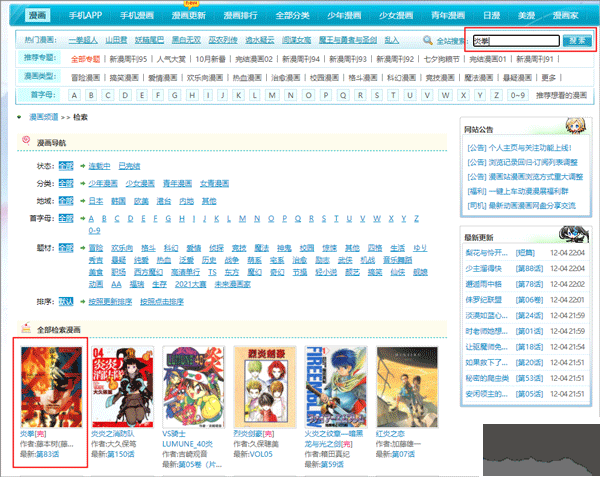Click the 更多 button in 漫画类型 row
The image size is (600, 477).
point(548,77)
